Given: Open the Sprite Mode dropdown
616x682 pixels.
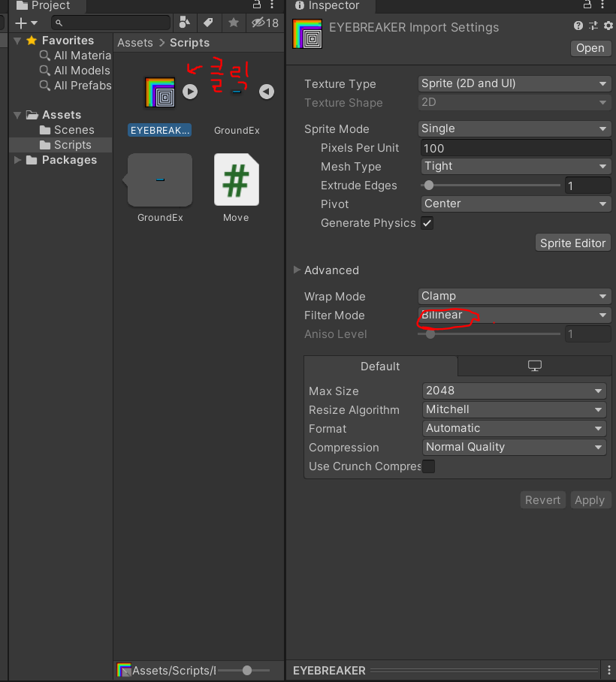Looking at the screenshot, I should [514, 128].
